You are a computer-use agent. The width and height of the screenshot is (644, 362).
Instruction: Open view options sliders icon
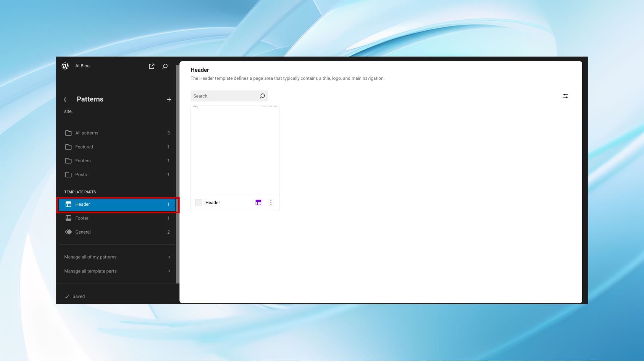pyautogui.click(x=566, y=96)
